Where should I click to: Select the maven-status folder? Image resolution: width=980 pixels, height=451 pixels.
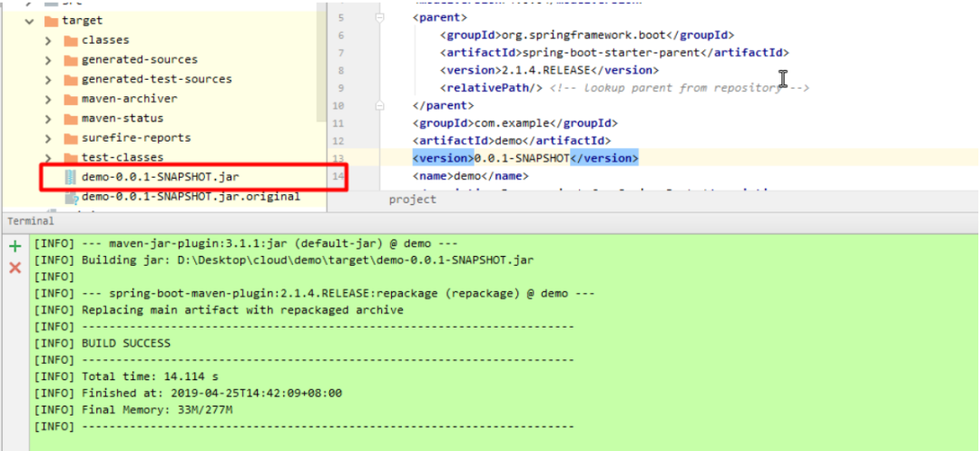pyautogui.click(x=122, y=119)
